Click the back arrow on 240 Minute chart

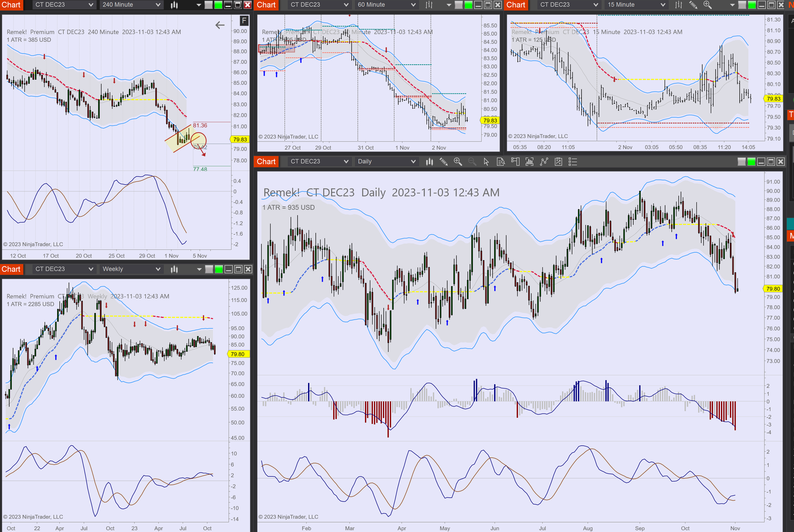click(x=220, y=25)
